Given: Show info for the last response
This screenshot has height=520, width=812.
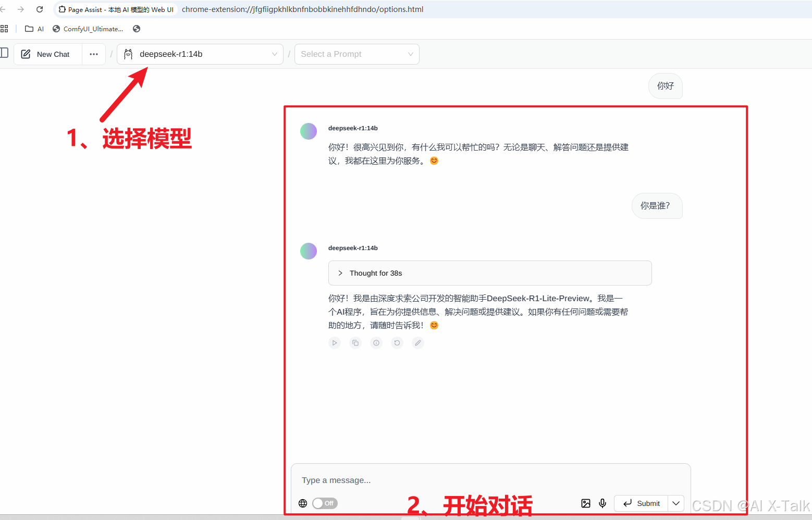Looking at the screenshot, I should tap(376, 343).
